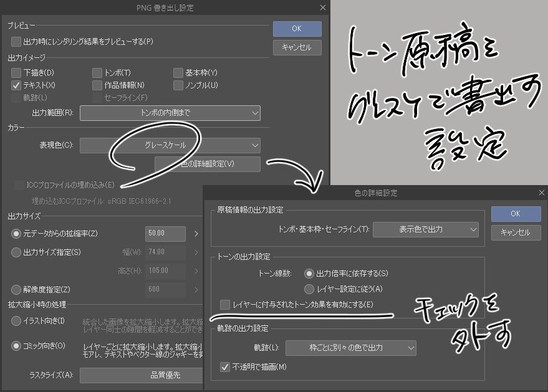Click arrow next to the 50.00 scale field
Image resolution: width=548 pixels, height=392 pixels.
(196, 234)
